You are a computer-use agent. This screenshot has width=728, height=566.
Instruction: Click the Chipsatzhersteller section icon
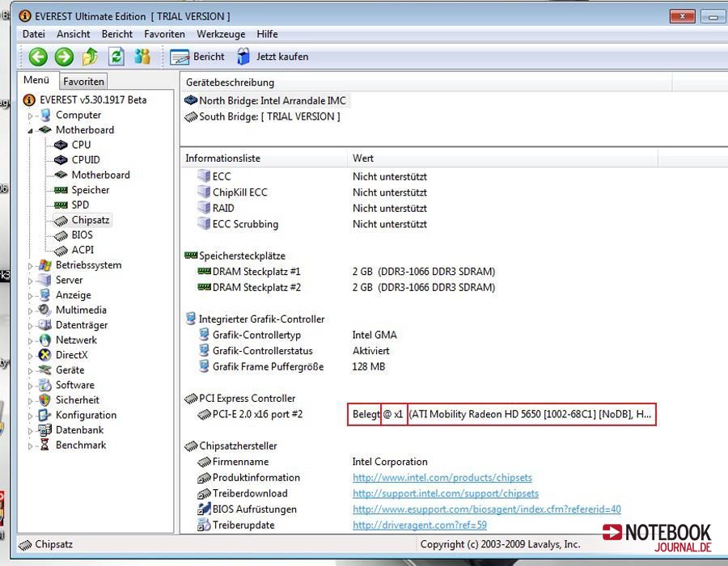(x=191, y=446)
